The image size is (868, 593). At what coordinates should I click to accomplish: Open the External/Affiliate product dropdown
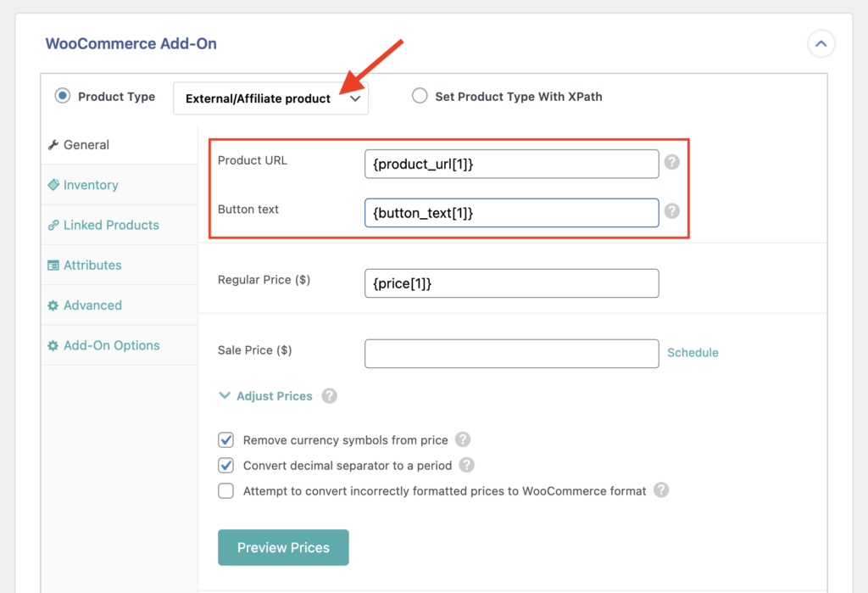pos(270,98)
